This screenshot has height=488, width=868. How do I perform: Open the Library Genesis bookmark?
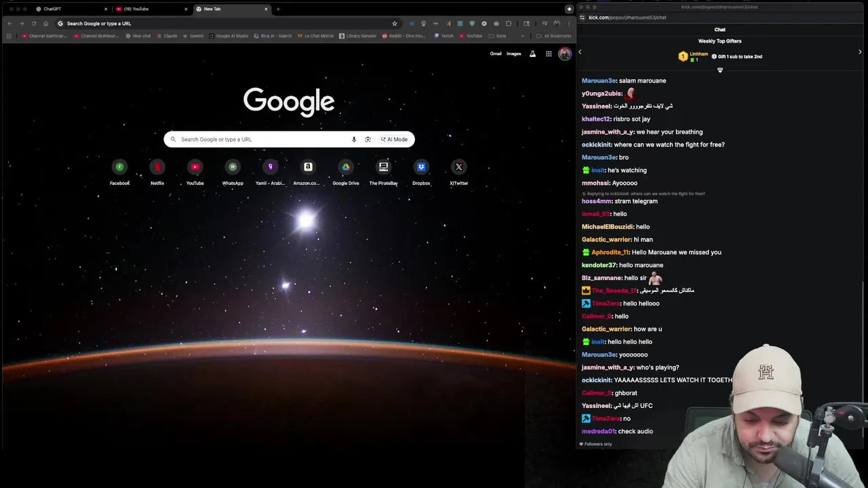pyautogui.click(x=357, y=36)
